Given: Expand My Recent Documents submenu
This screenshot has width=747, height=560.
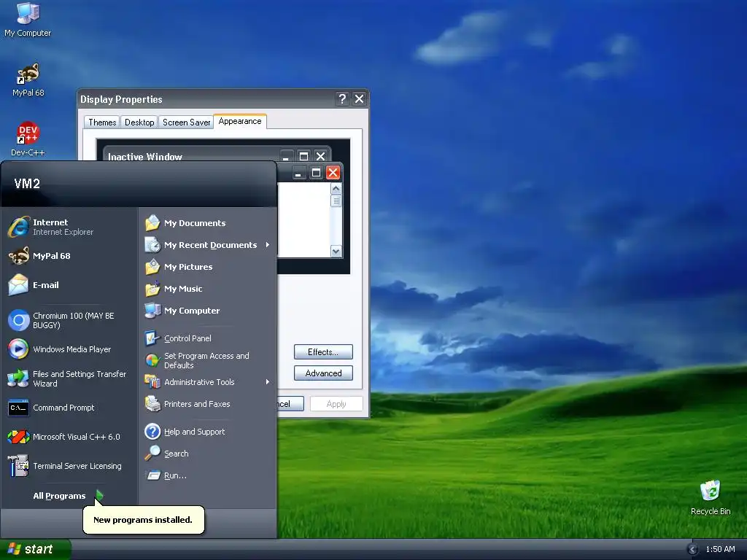Looking at the screenshot, I should tap(208, 245).
